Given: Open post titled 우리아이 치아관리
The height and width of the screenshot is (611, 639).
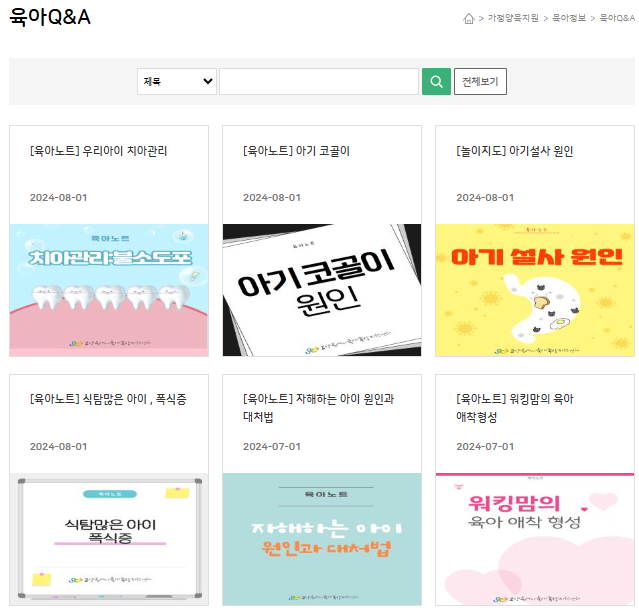Looking at the screenshot, I should [x=99, y=151].
